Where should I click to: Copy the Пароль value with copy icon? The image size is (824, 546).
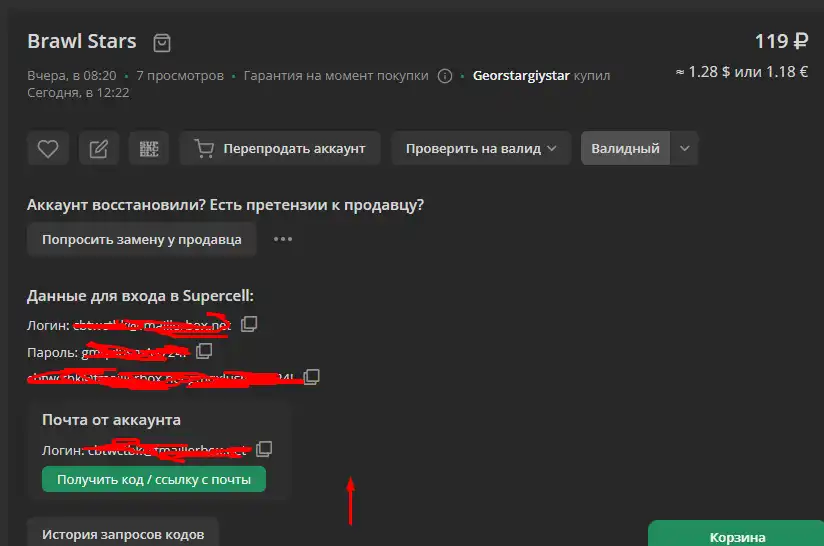coord(204,351)
